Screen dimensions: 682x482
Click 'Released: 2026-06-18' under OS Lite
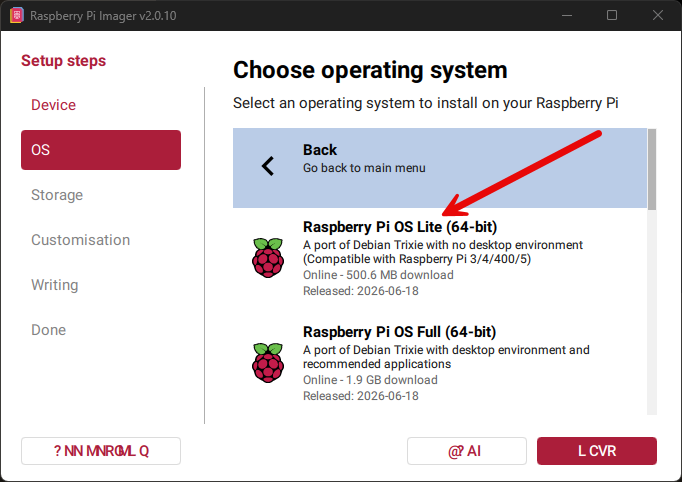pos(361,291)
